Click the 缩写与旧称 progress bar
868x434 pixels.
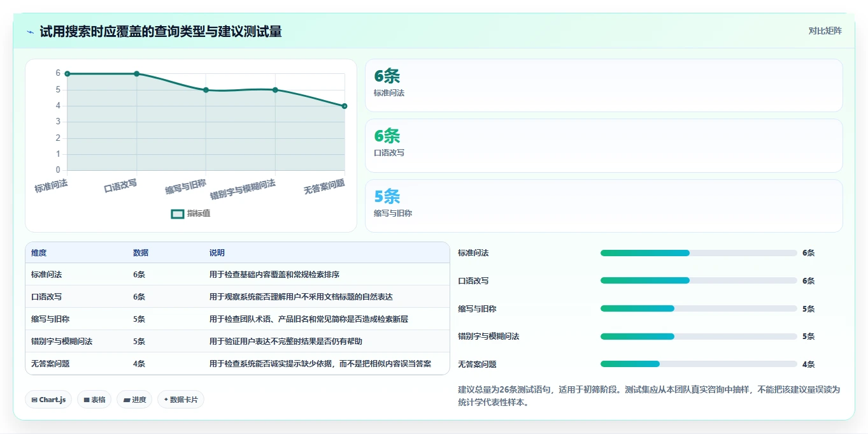699,308
